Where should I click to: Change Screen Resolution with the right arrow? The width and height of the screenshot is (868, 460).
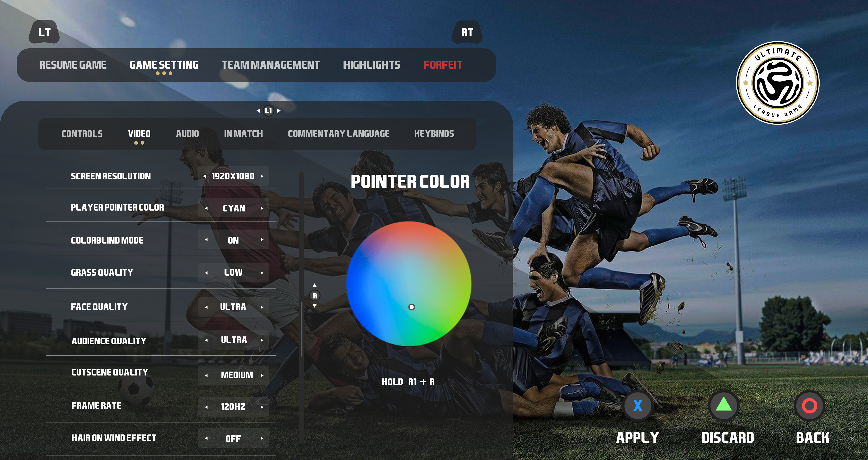(x=262, y=176)
